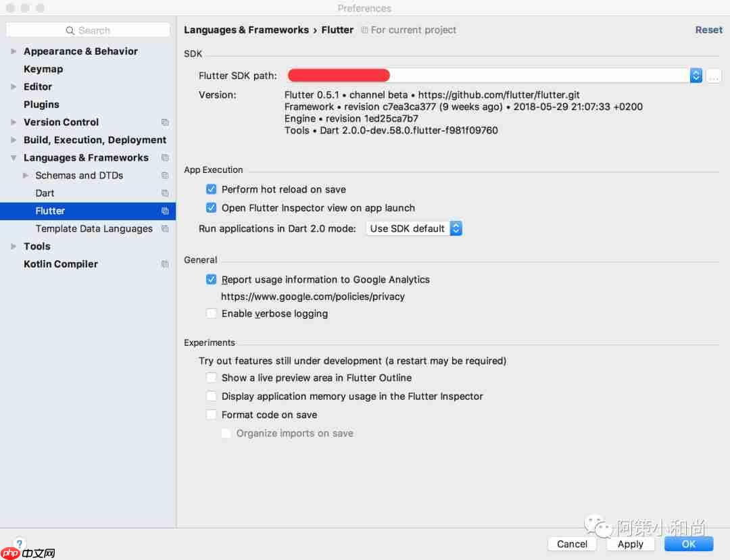Select Template Data Languages item
Screen dimensions: 730x560
tap(94, 229)
